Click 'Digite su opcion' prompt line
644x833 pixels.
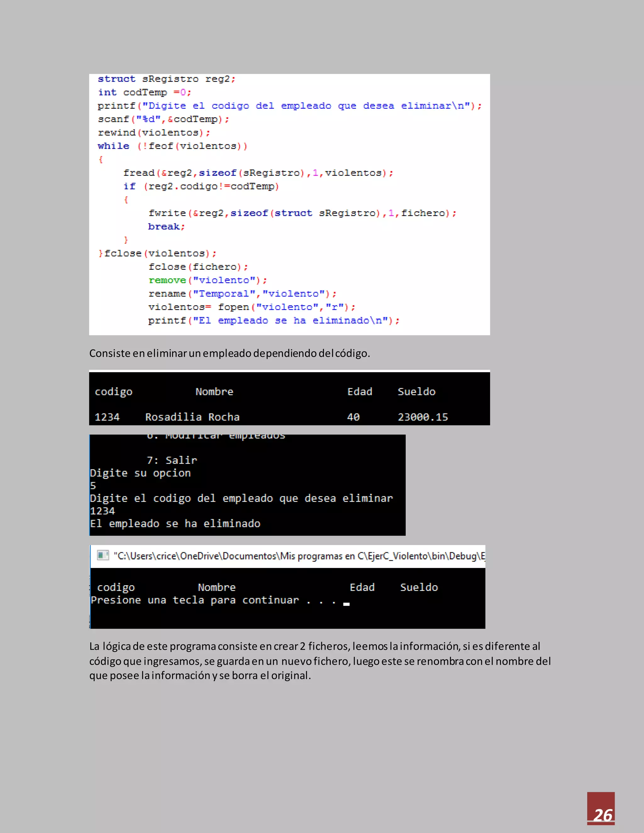pos(140,473)
